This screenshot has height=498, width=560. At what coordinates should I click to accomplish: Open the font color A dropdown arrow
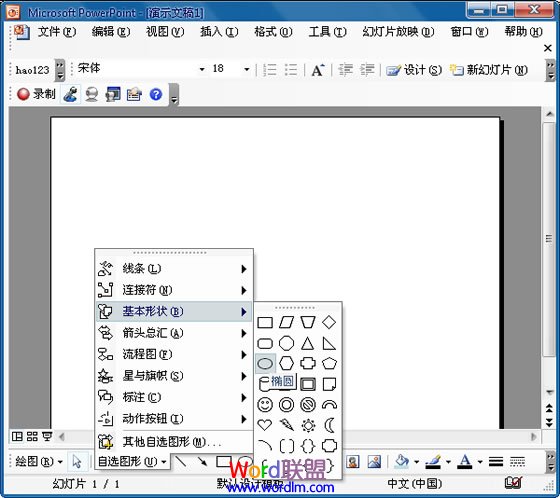point(480,462)
